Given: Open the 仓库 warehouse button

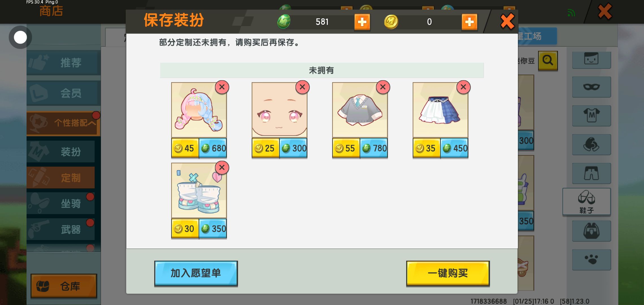Looking at the screenshot, I should point(64,286).
